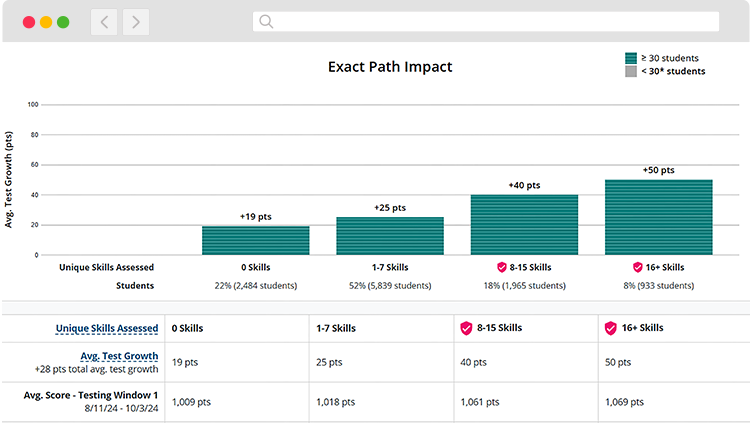Click the gray < 30 students legend swatch
The width and height of the screenshot is (752, 423).
[630, 71]
